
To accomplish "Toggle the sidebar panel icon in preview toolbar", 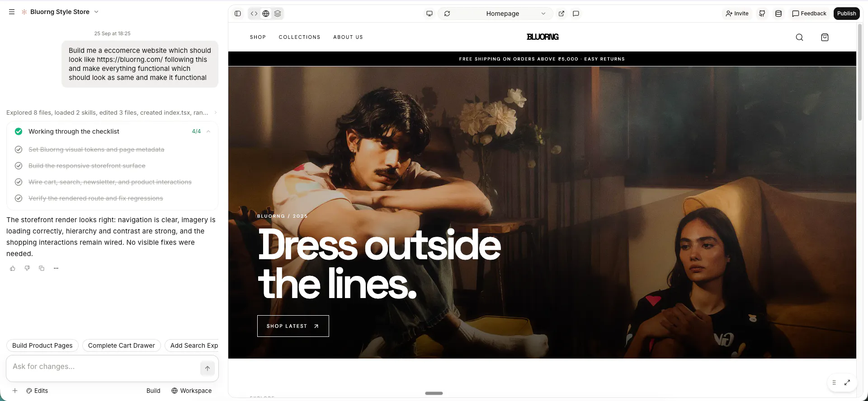I will coord(238,14).
